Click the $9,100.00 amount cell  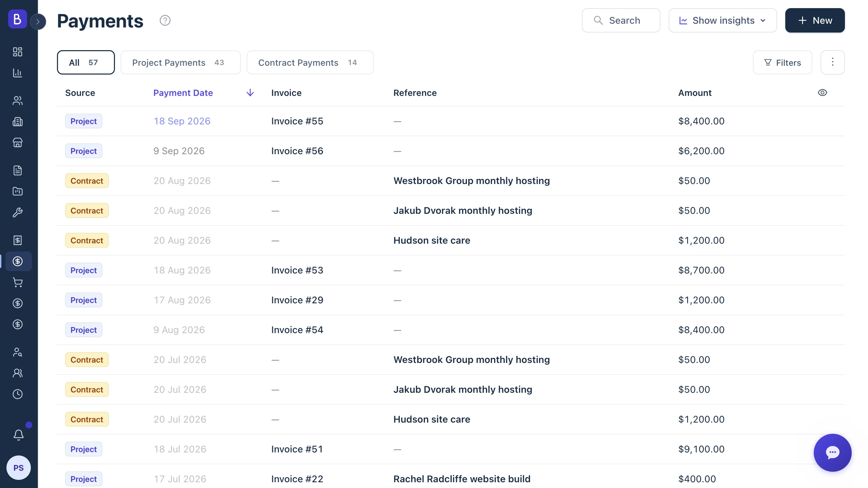coord(701,449)
